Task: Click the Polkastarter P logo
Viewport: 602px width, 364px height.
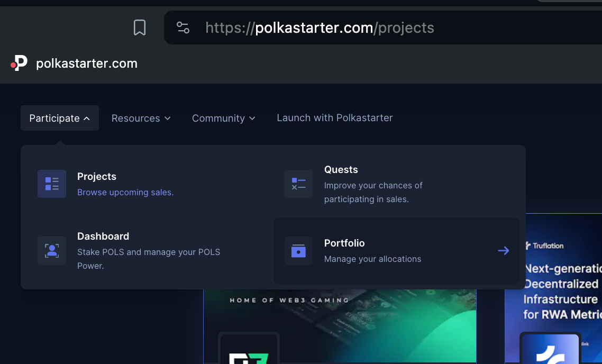Action: coord(19,63)
